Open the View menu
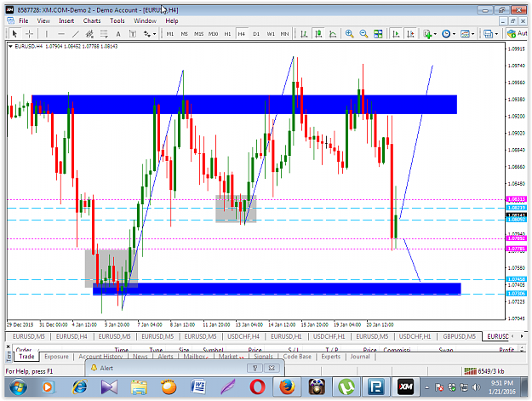The height and width of the screenshot is (401, 532). tap(43, 20)
